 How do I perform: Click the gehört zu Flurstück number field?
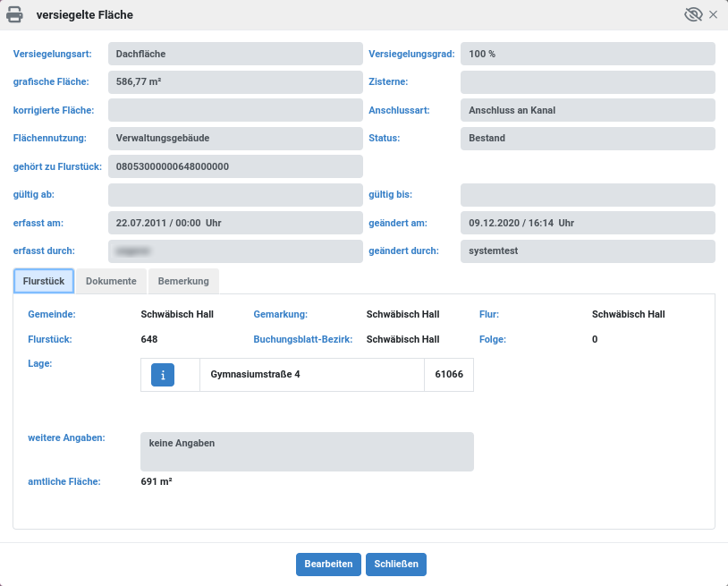[235, 166]
